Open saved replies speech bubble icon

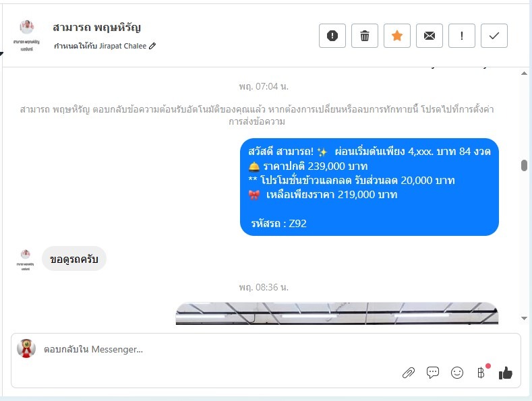coord(433,373)
